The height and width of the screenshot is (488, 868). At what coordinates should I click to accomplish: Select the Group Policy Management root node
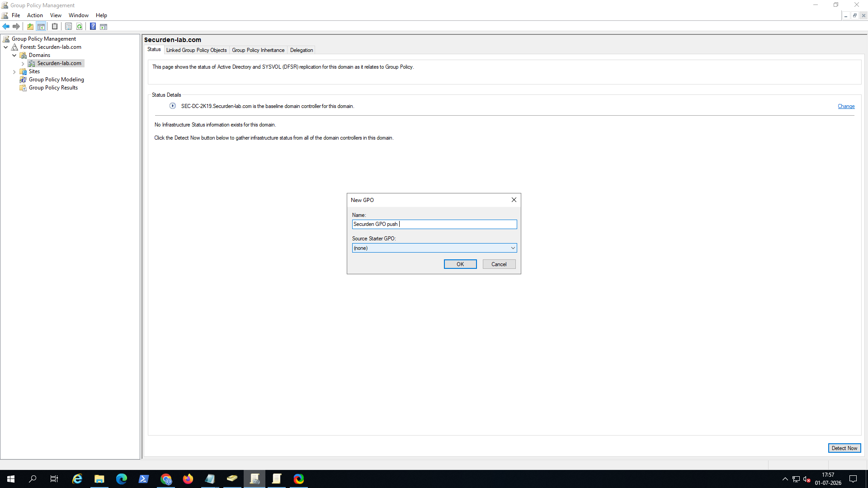tap(44, 39)
